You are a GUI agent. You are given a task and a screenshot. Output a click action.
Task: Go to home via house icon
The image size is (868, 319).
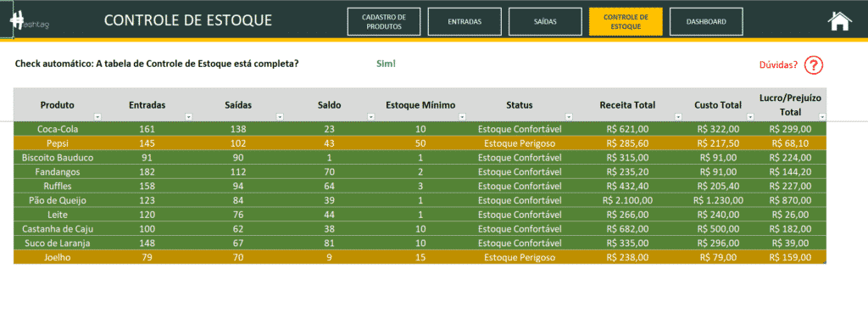[x=839, y=21]
